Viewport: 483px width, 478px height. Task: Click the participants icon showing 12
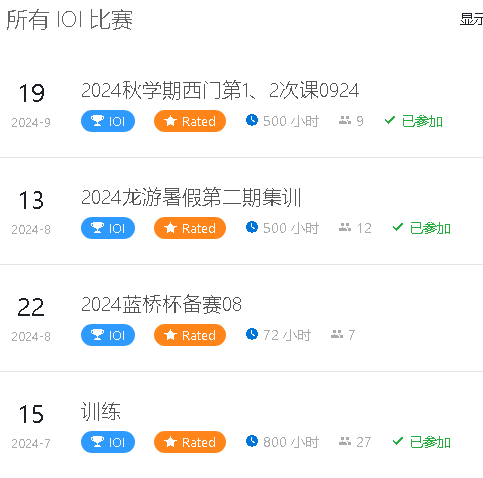[345, 227]
